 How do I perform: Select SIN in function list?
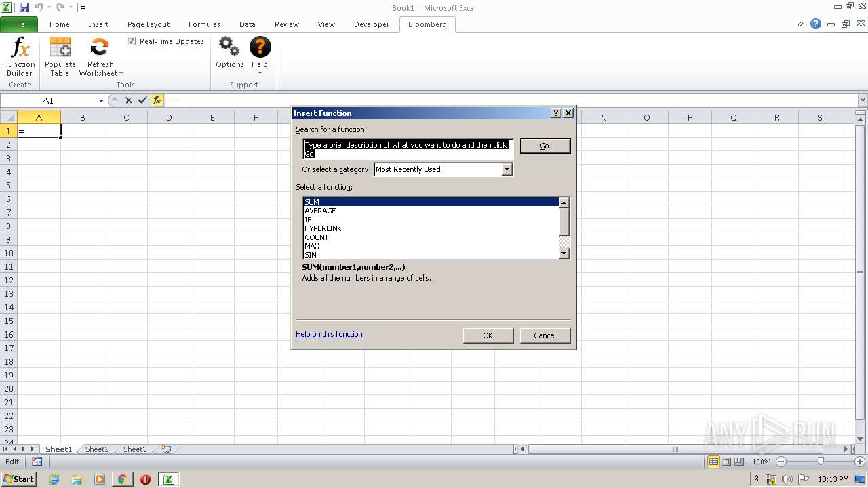tap(431, 255)
